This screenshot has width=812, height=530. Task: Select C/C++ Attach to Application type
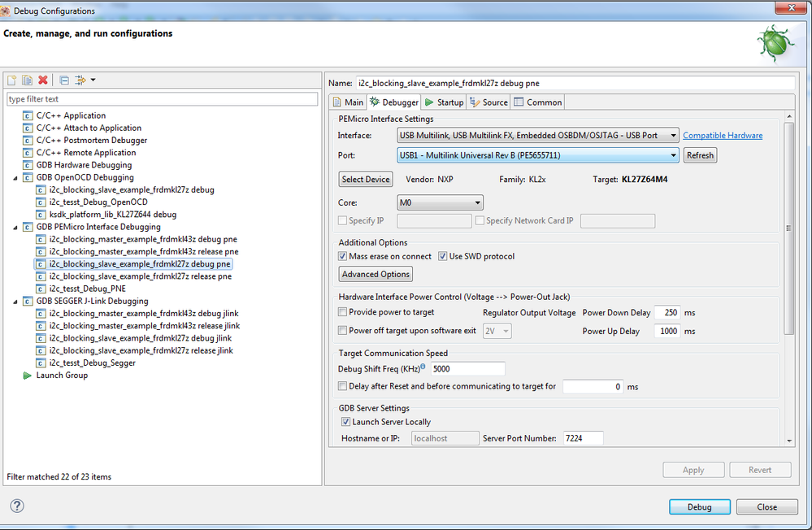(89, 128)
